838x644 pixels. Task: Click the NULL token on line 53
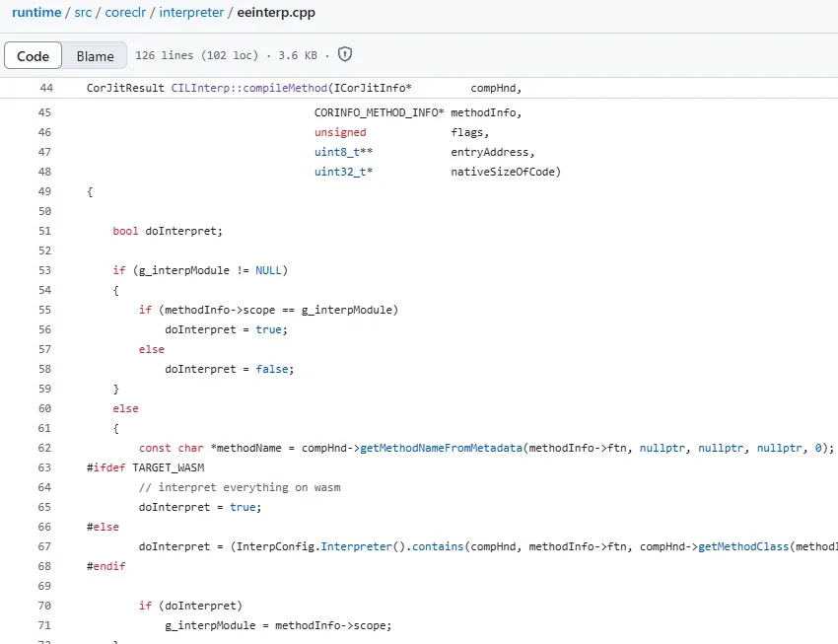point(268,270)
